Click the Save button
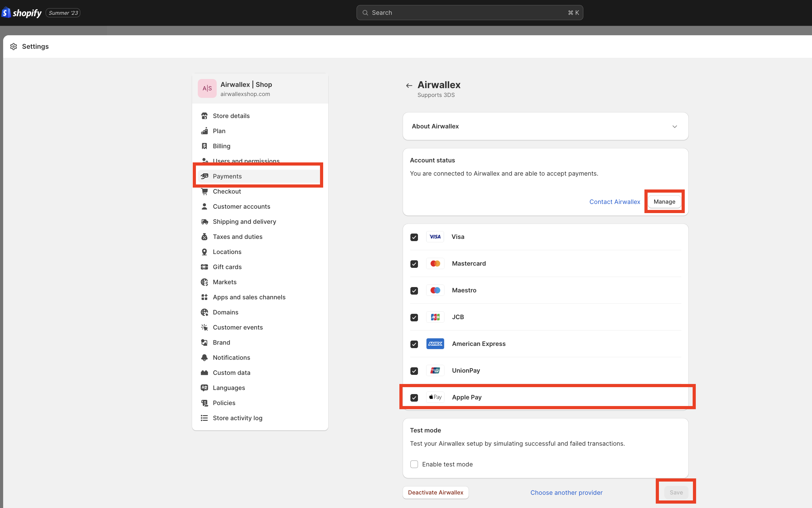 [x=676, y=493]
